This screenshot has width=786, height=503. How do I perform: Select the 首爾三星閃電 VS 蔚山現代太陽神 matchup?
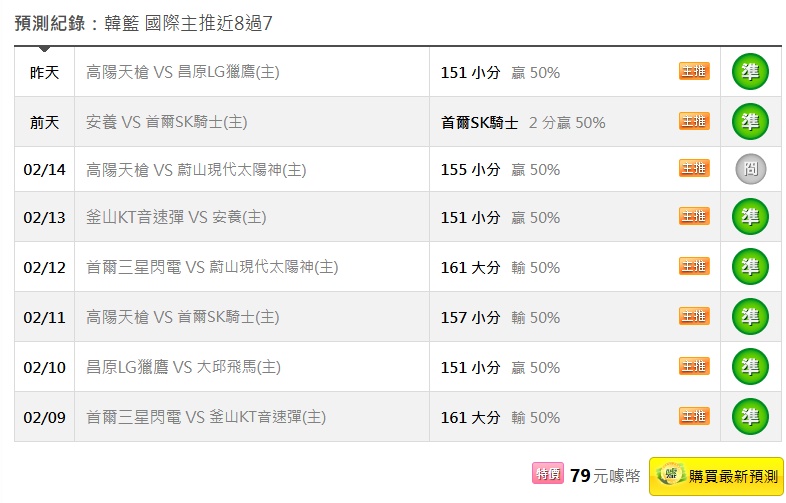click(212, 268)
